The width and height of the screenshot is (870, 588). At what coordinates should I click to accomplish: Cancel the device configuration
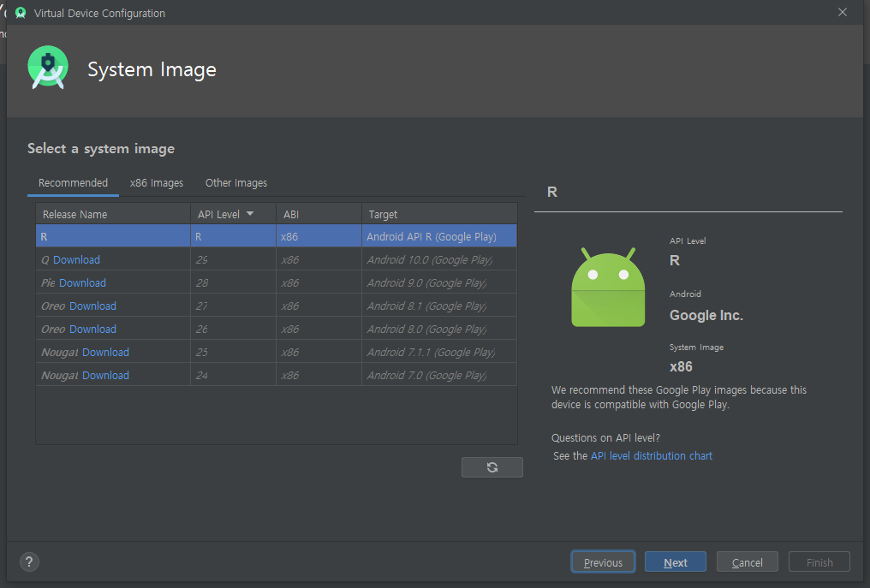(748, 562)
